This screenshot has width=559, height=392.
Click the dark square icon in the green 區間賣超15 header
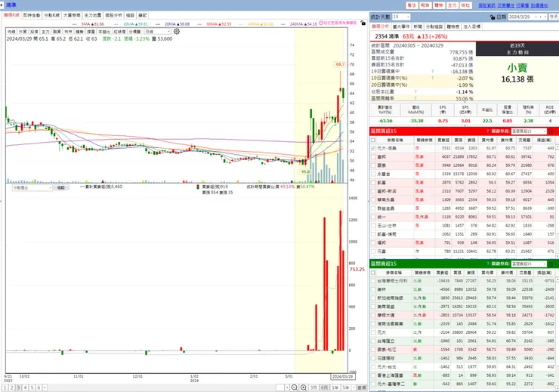point(551,264)
